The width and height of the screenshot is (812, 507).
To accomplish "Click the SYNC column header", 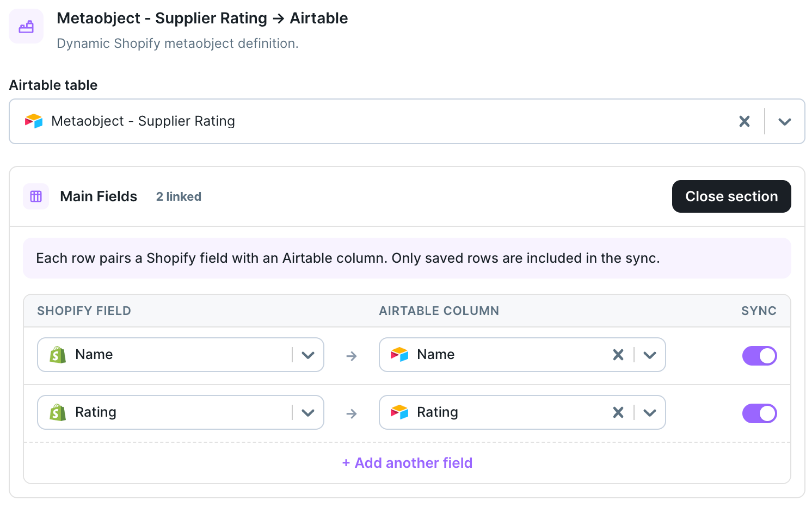I will (x=759, y=311).
